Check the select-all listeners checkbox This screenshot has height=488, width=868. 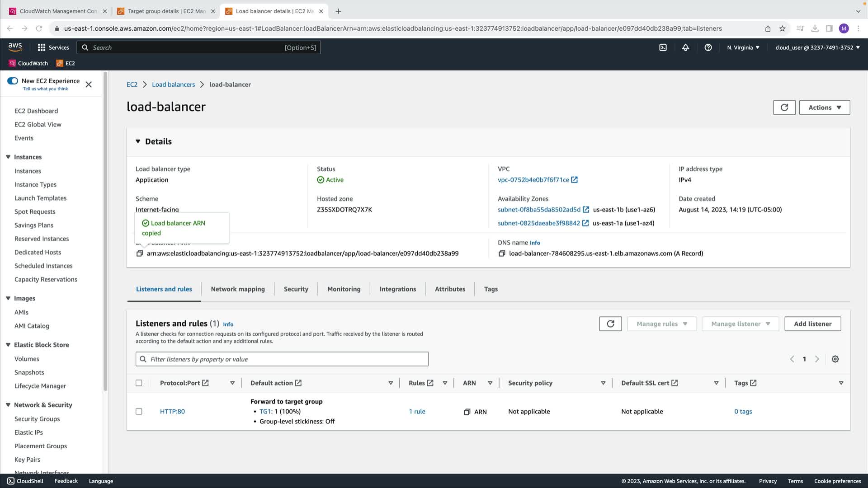pos(139,383)
